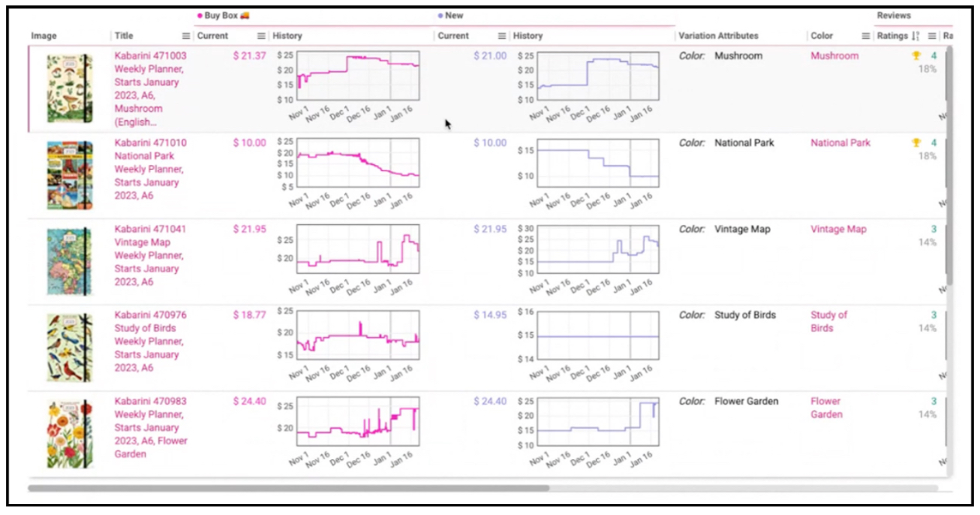
Task: Click the pink Mushroom color link
Action: 834,56
